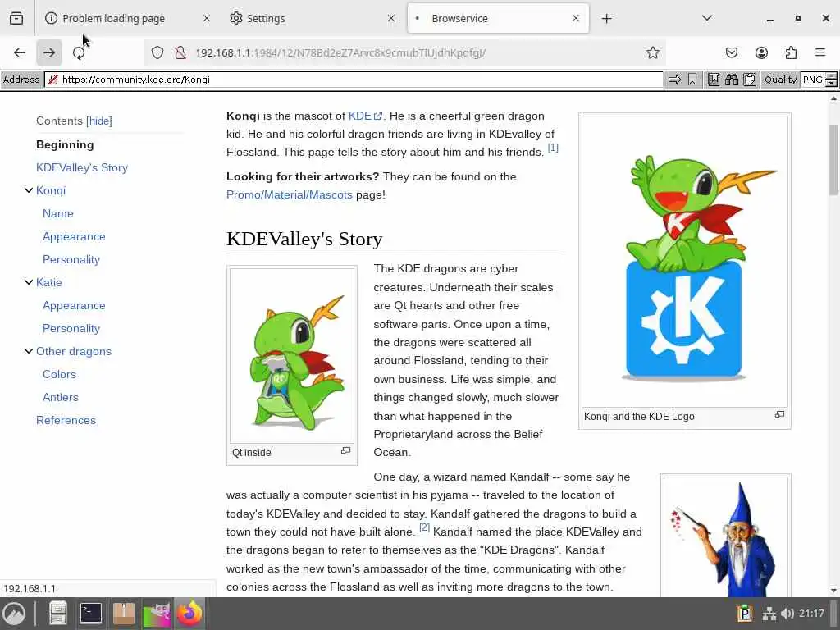Hide the Contents sidebar
The width and height of the screenshot is (840, 630).
point(99,121)
